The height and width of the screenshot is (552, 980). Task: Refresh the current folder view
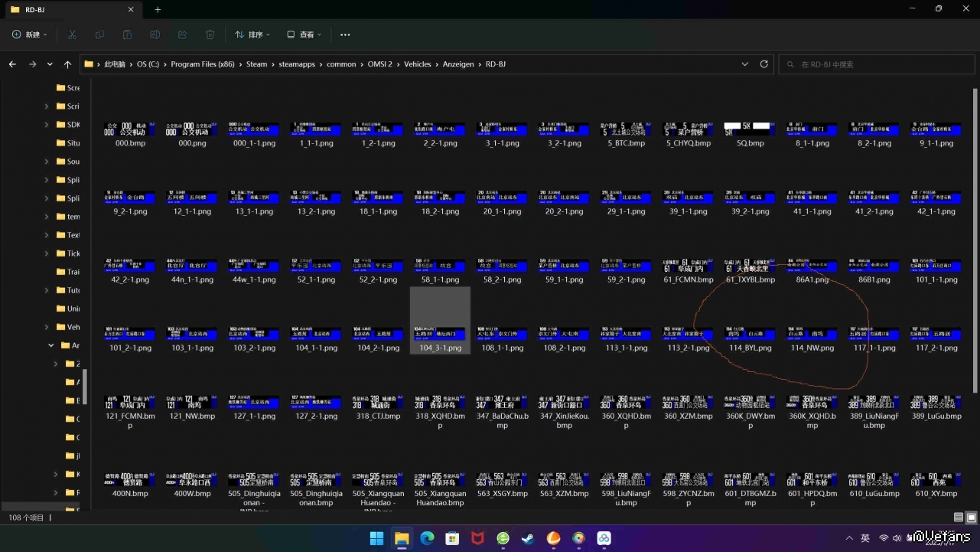pos(763,64)
